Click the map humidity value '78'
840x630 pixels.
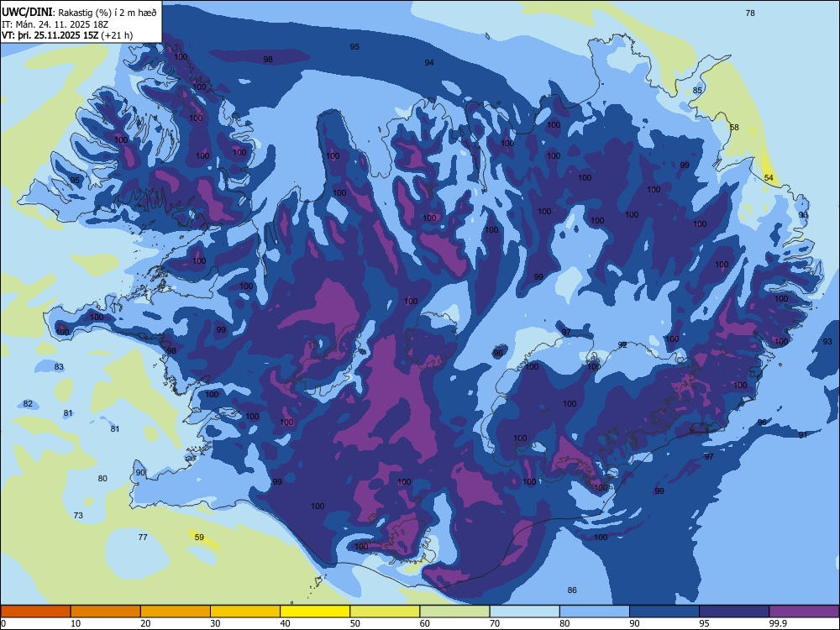(x=750, y=13)
